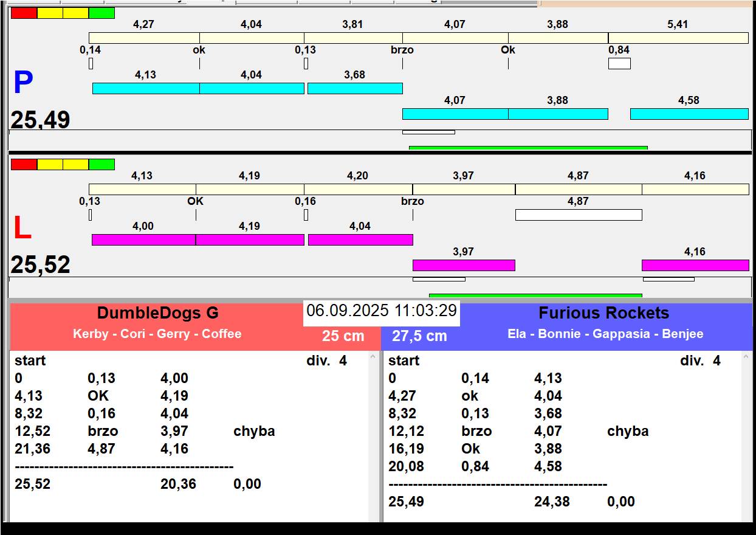The height and width of the screenshot is (535, 756).
Task: Click 'start' heading in the DumbleDogs list
Action: tap(30, 361)
